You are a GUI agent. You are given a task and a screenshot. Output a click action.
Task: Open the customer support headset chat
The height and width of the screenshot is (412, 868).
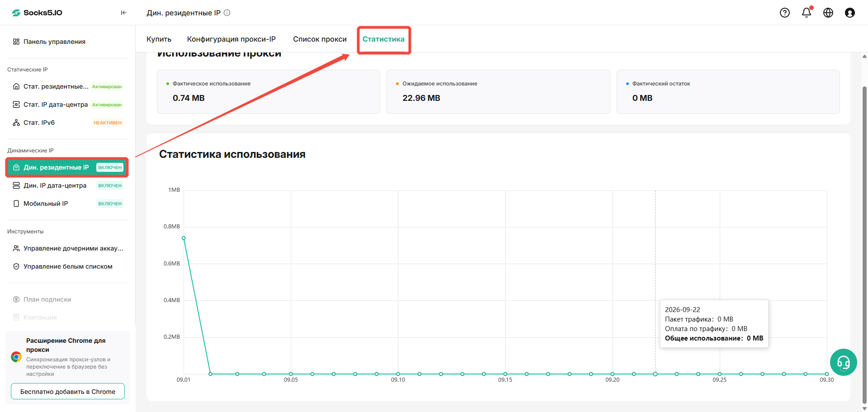click(x=844, y=362)
